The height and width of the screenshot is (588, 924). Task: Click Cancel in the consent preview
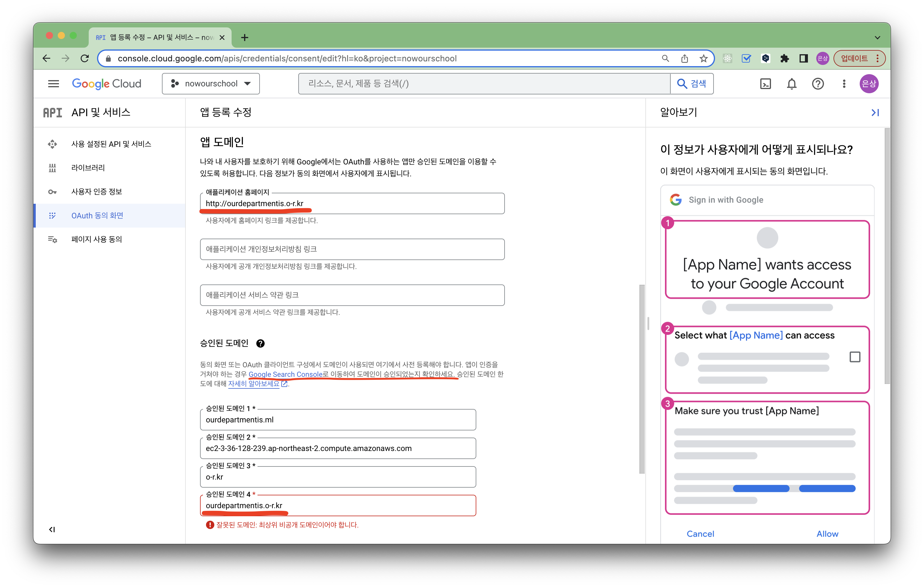pyautogui.click(x=700, y=534)
